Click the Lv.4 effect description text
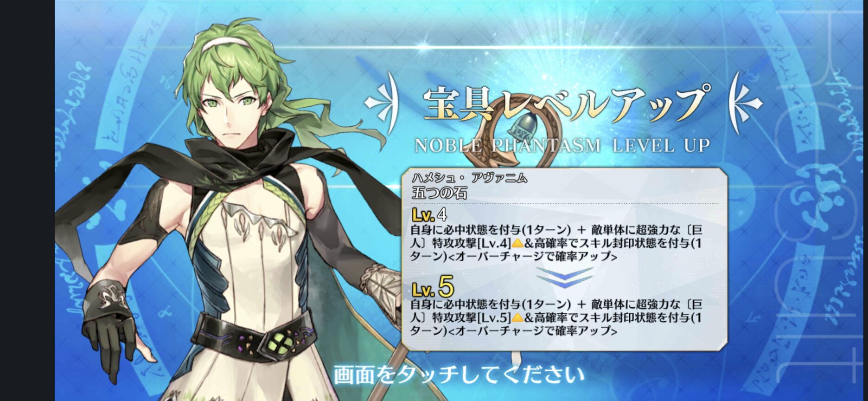This screenshot has height=401, width=868. point(556,243)
